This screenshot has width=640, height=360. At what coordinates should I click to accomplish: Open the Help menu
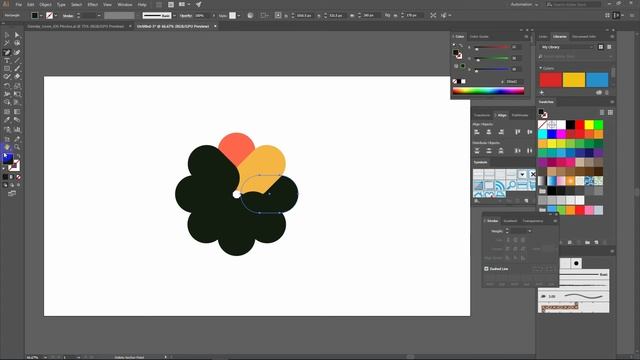pos(142,4)
